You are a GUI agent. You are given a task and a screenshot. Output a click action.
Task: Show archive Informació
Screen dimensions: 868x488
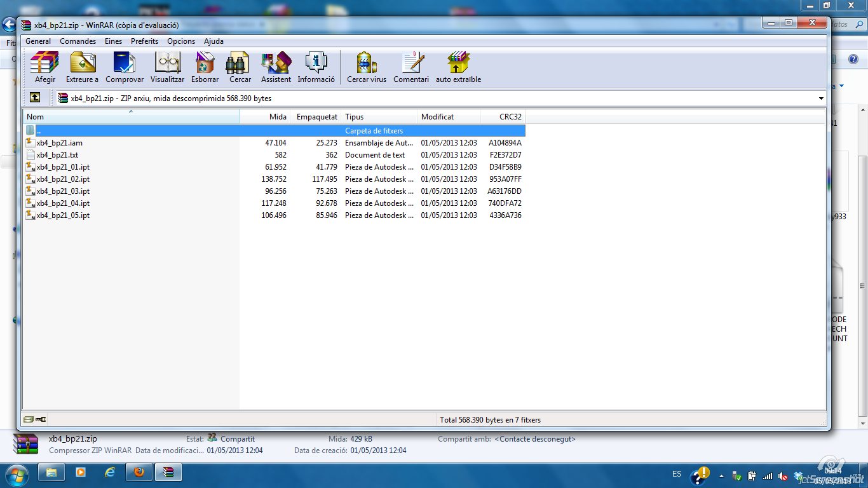click(316, 67)
